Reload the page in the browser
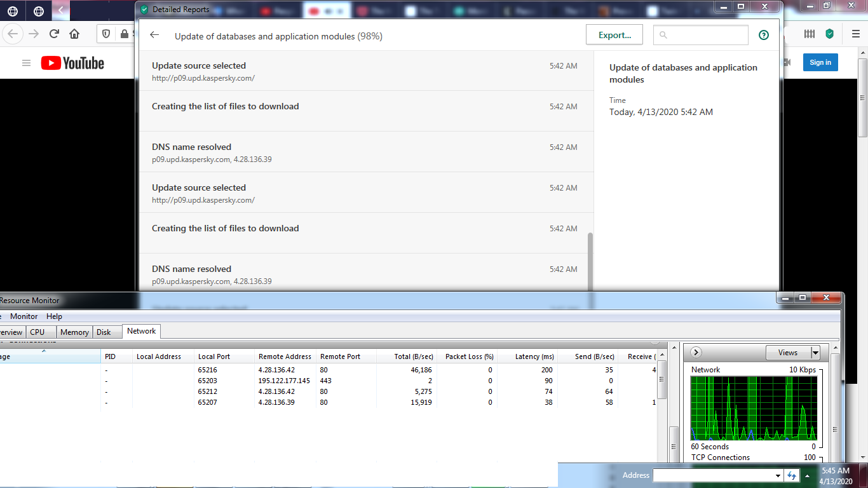 coord(54,34)
